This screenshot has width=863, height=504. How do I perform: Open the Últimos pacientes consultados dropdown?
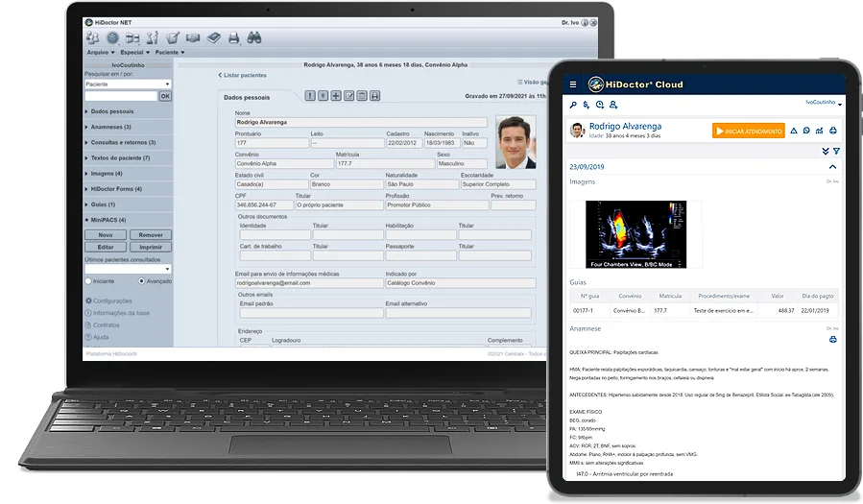tap(129, 269)
